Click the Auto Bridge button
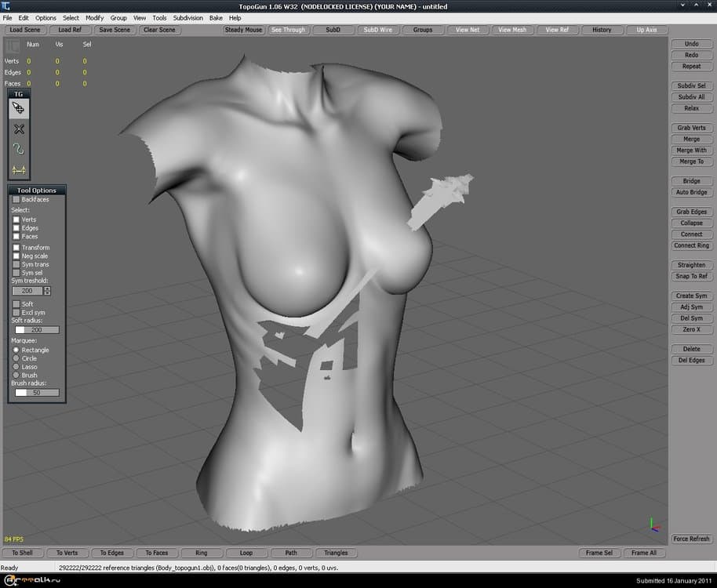The width and height of the screenshot is (717, 588). (x=691, y=192)
